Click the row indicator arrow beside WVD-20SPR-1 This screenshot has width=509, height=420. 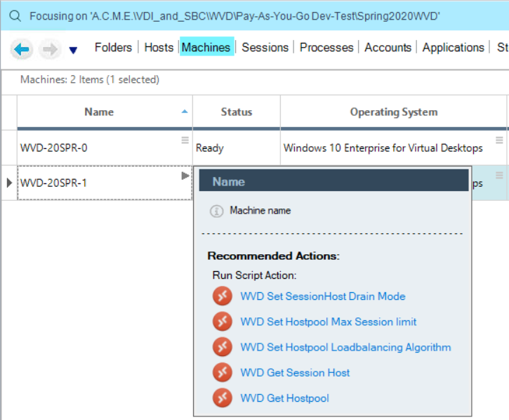(x=9, y=183)
